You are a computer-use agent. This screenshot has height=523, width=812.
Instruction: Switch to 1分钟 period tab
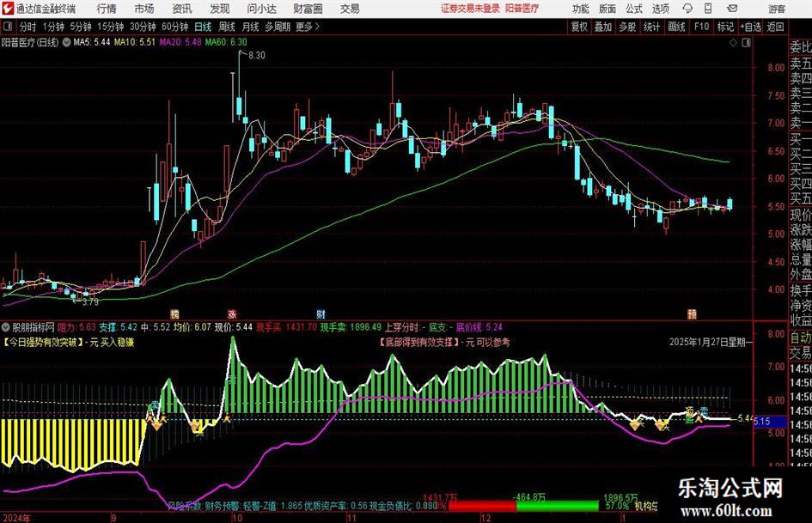pos(52,27)
